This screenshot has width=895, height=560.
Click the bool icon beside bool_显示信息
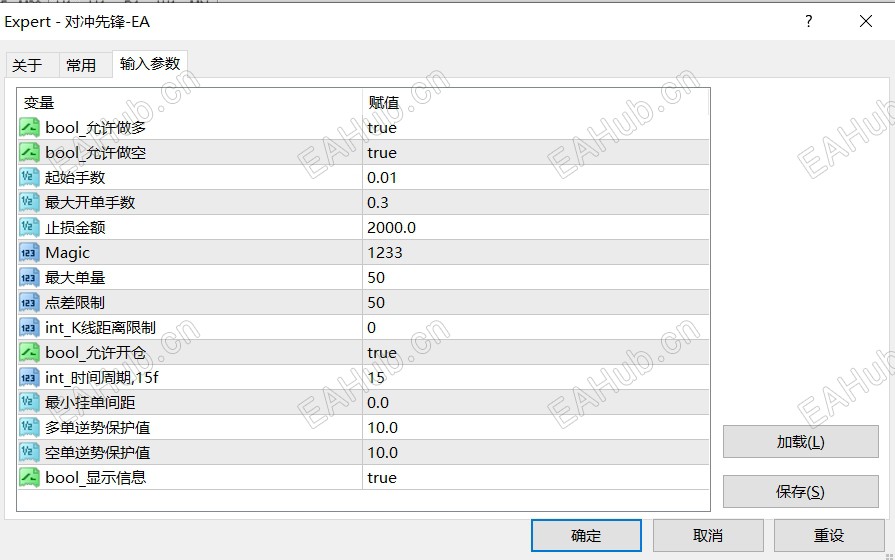click(x=29, y=477)
